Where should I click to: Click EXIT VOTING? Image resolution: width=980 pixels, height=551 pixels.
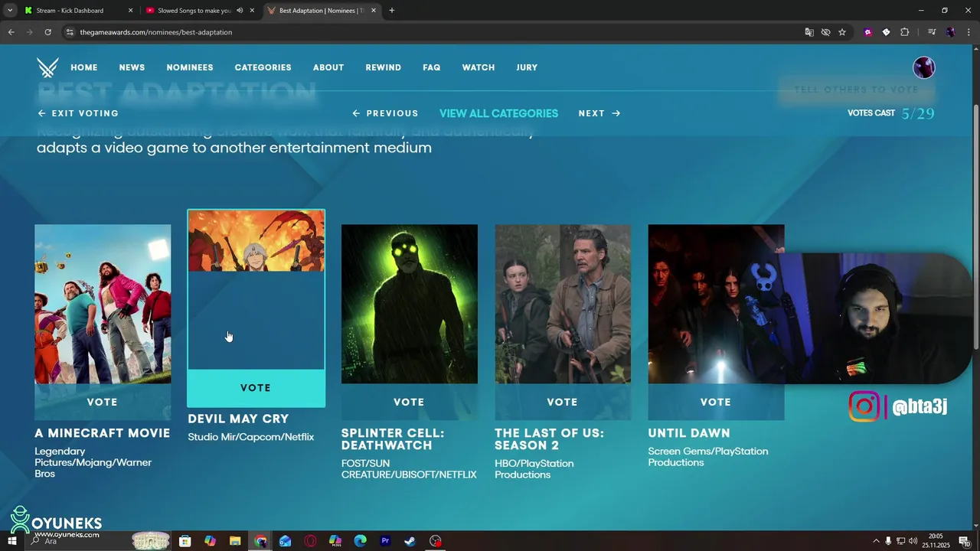[x=78, y=113]
